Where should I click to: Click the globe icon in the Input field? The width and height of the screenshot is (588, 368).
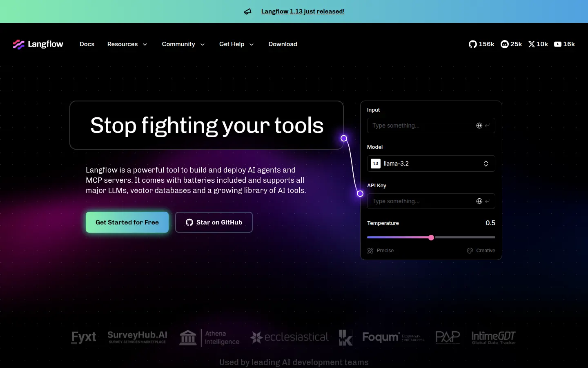(479, 126)
